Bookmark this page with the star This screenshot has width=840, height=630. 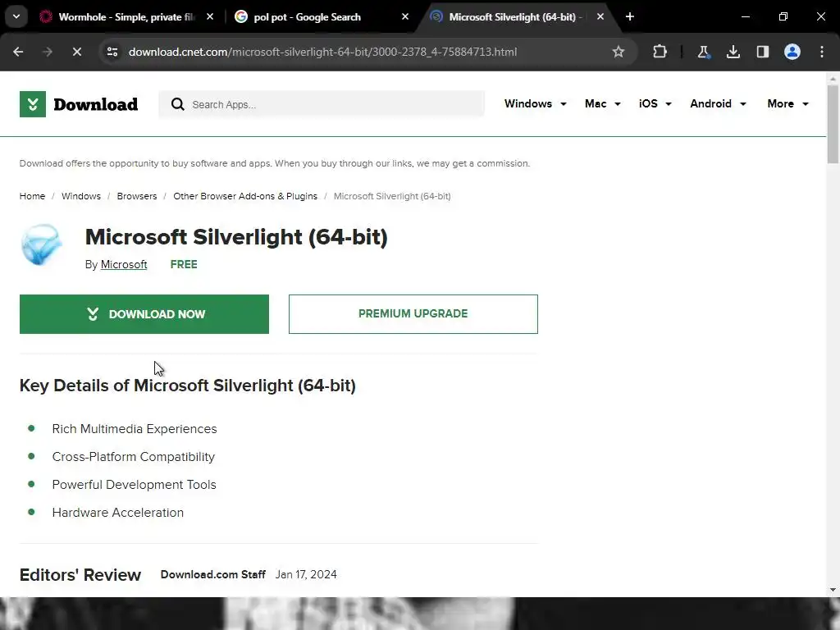coord(619,52)
